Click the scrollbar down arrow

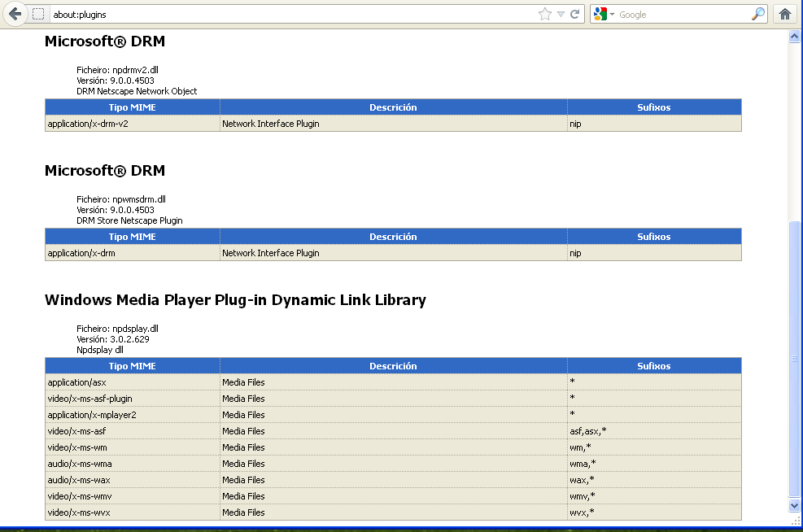coord(795,505)
